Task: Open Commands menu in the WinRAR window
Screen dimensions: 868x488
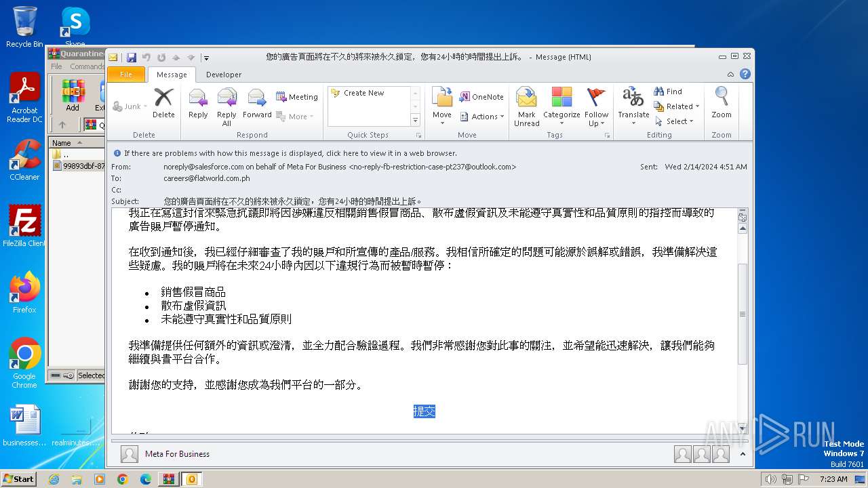Action: [x=87, y=66]
